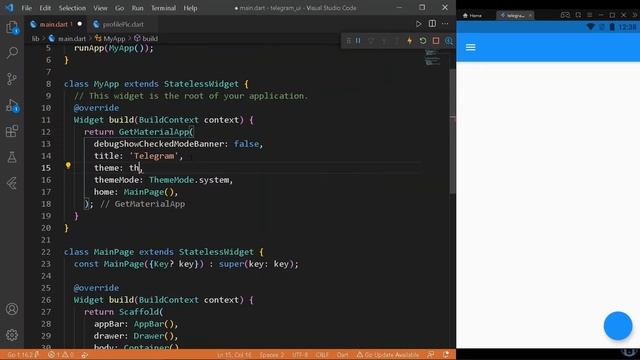640x360 pixels.
Task: Open the notifications bell in status bar
Action: point(446,355)
